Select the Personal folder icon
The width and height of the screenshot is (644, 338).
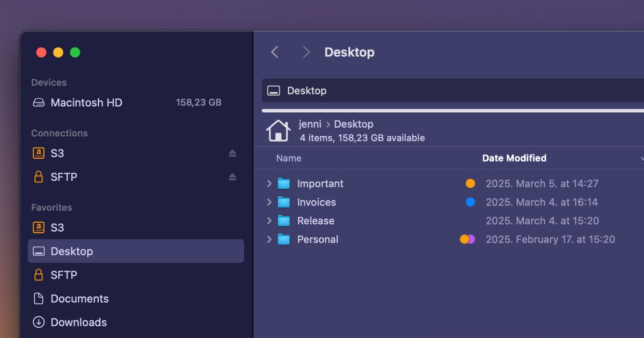coord(284,239)
